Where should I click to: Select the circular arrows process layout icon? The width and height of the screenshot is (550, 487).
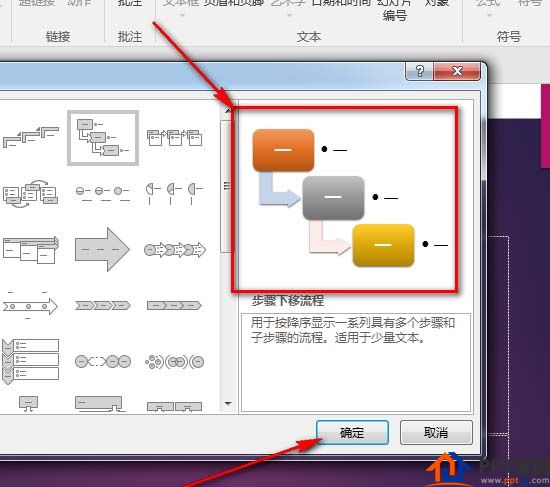pos(175,250)
